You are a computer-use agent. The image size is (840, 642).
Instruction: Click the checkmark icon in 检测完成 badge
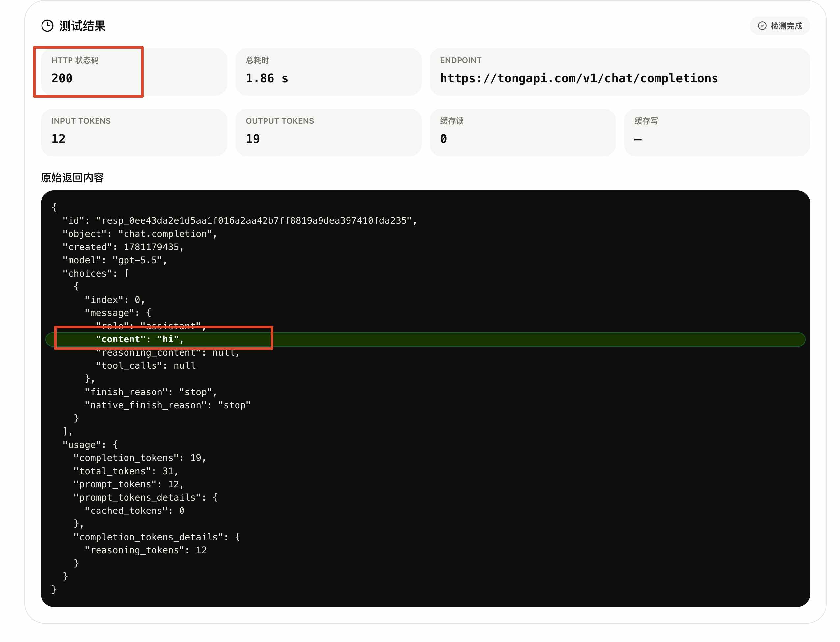coord(762,26)
